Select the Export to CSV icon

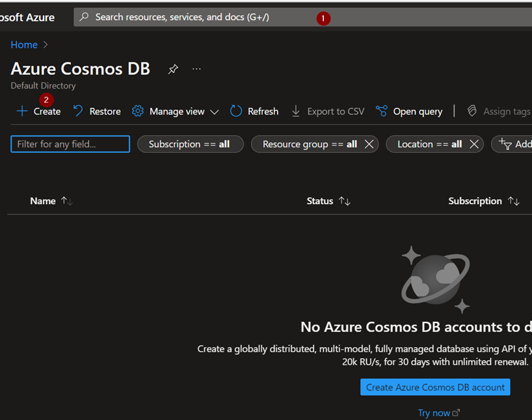coord(295,111)
